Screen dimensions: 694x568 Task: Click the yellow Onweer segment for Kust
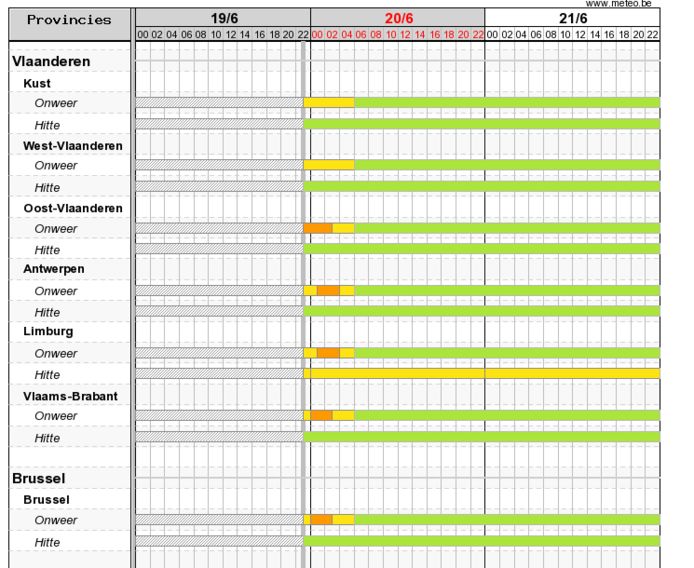(328, 102)
